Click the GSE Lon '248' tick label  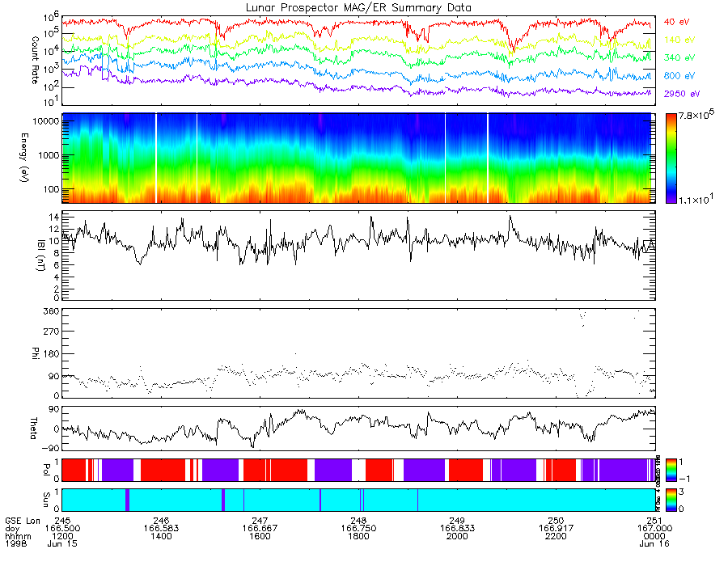(x=358, y=521)
